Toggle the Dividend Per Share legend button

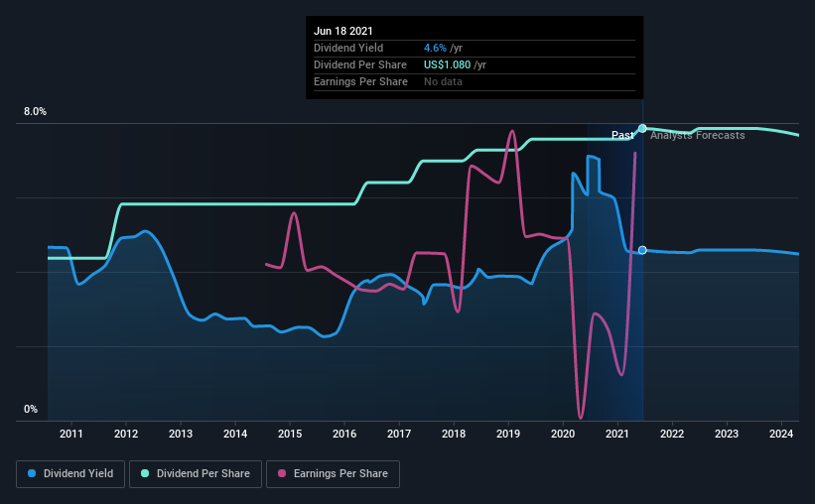pos(200,474)
